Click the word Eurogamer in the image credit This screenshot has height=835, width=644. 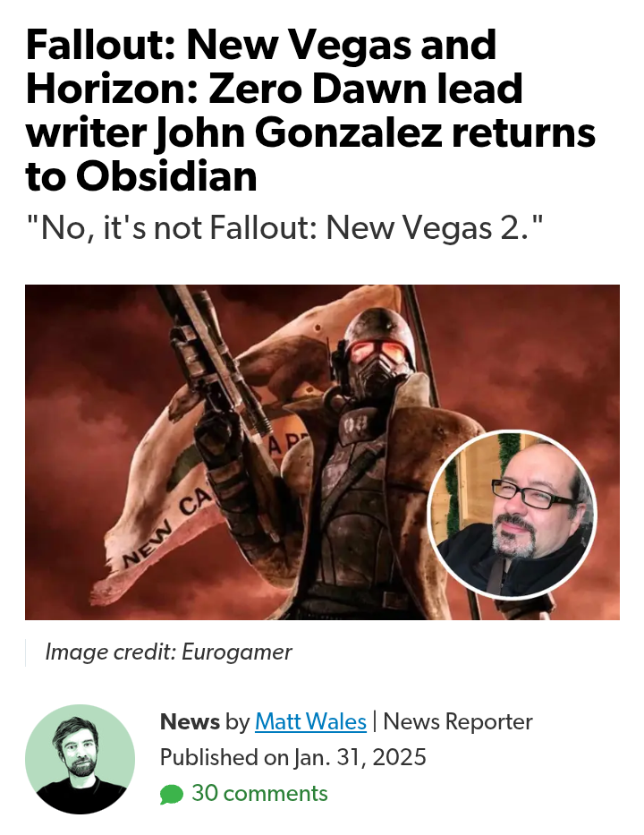237,652
